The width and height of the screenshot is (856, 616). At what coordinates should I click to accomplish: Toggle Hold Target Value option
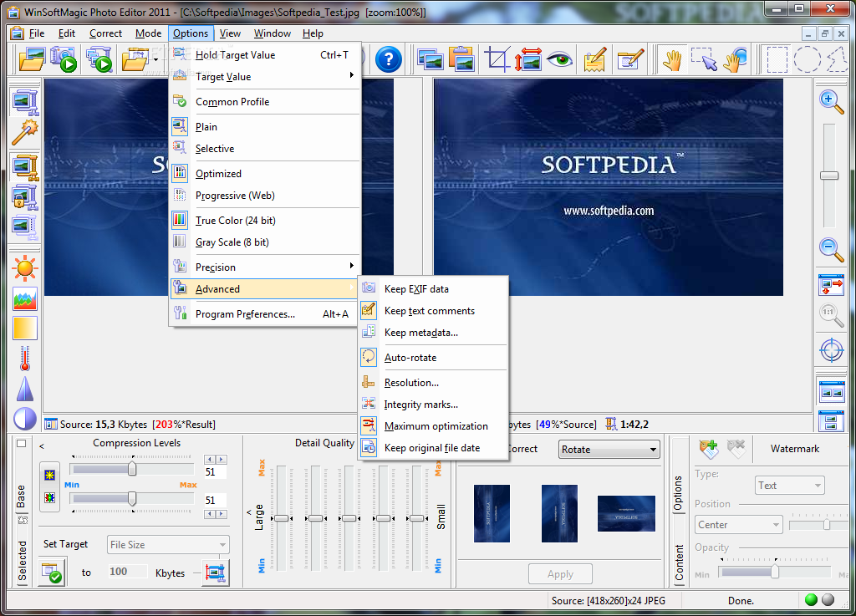pos(264,55)
